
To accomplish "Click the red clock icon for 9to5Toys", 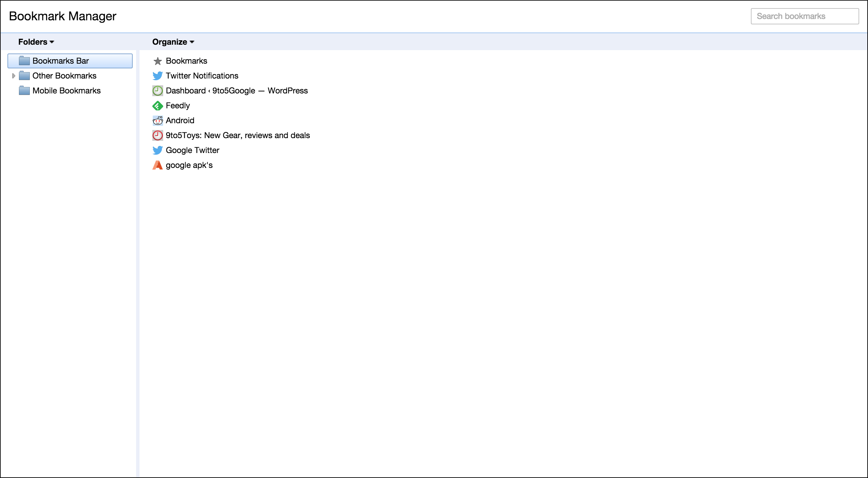I will point(157,135).
